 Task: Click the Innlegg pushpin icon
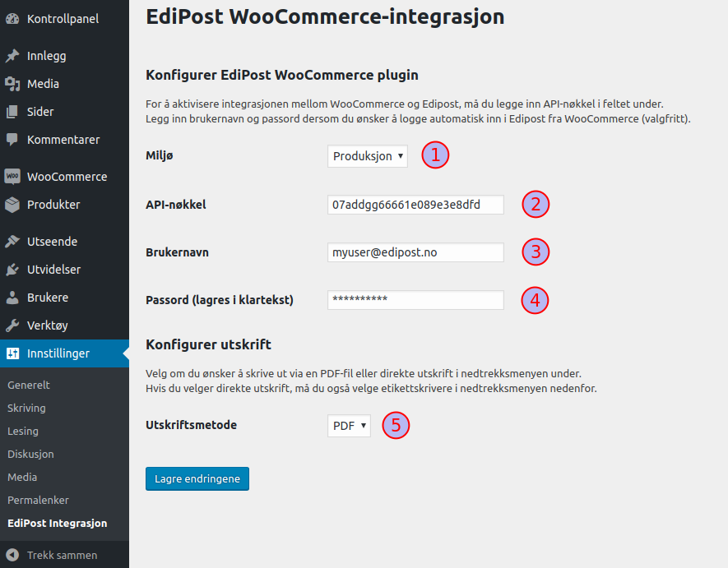tap(12, 56)
